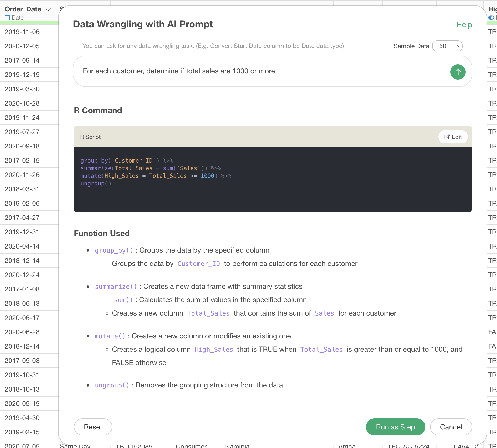Click the sum() function reference

[x=123, y=300]
